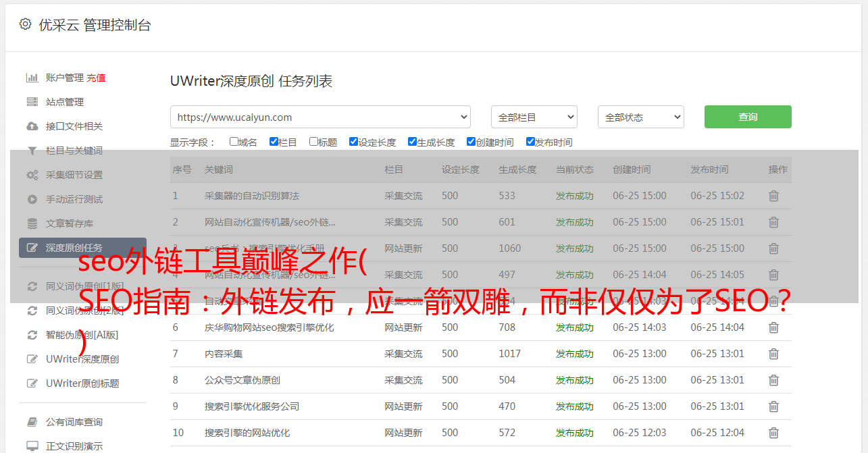
Task: Open 文章暂存库 in the sidebar
Action: tap(70, 223)
